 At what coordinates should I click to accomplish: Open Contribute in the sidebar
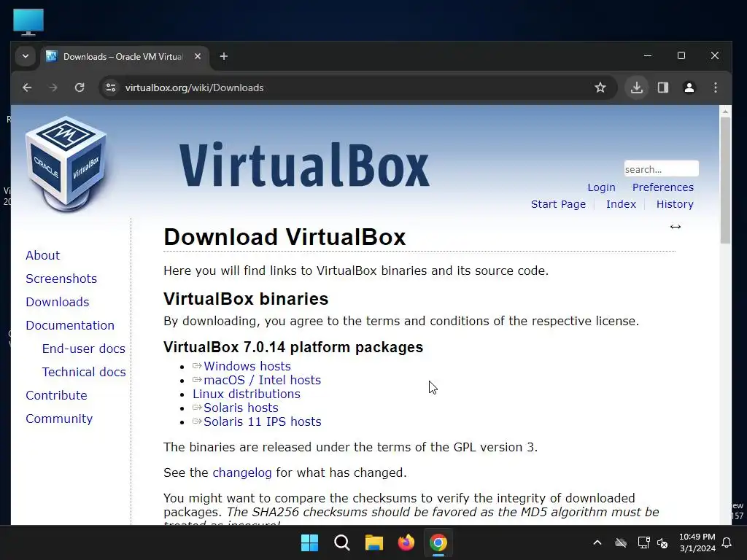click(x=56, y=395)
